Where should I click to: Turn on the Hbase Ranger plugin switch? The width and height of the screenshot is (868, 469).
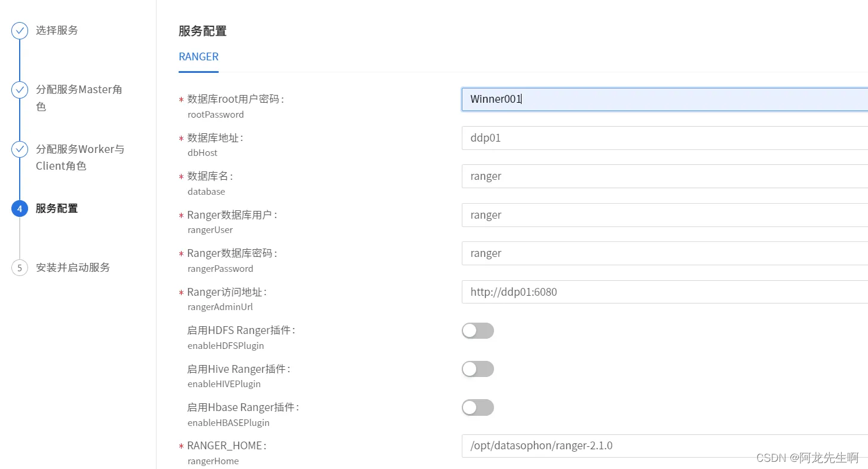point(477,407)
